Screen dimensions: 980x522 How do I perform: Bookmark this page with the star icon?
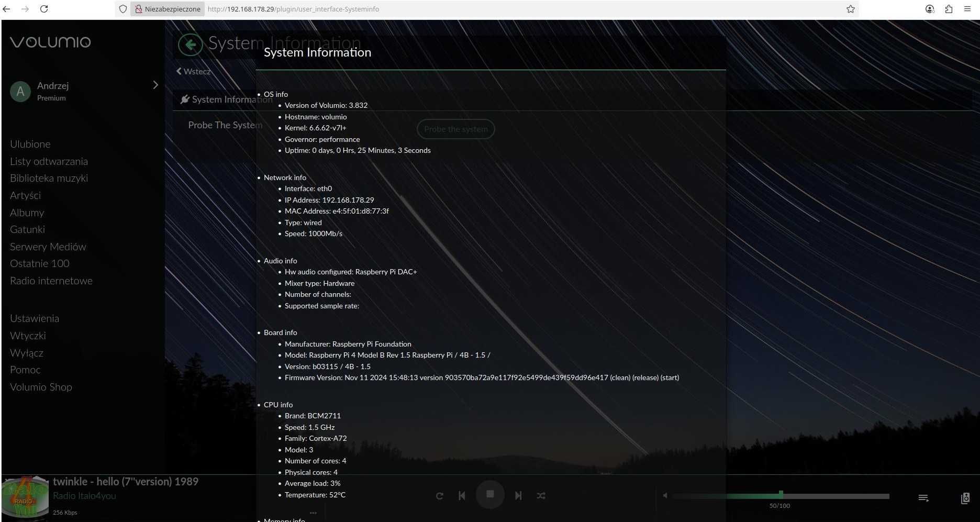(851, 9)
